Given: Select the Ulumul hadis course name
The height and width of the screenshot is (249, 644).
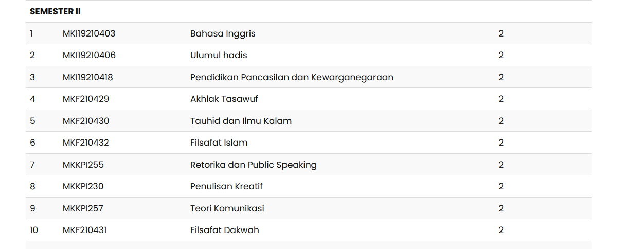Looking at the screenshot, I should click(x=219, y=55).
